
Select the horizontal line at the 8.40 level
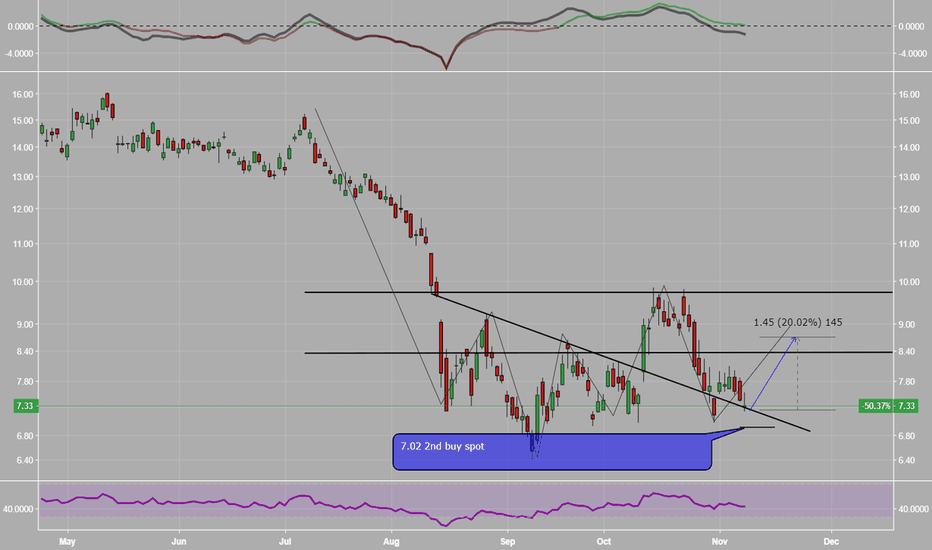point(599,353)
